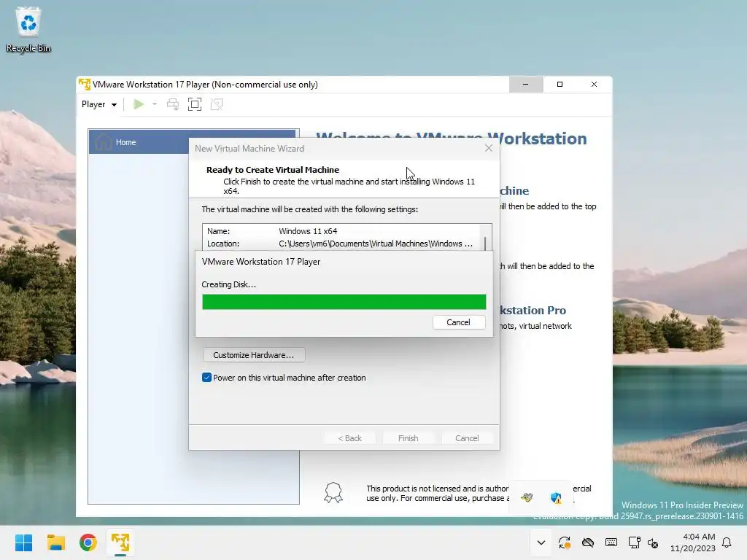Select the Location path row
Screen dimensions: 747x560
pos(341,244)
